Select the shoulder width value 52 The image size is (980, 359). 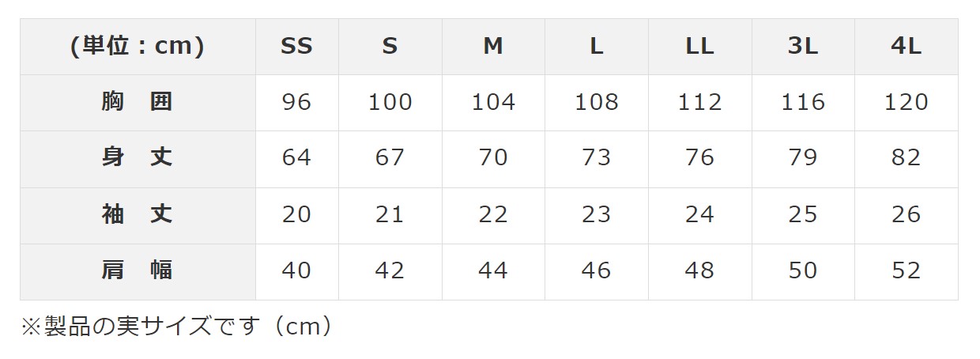click(906, 270)
